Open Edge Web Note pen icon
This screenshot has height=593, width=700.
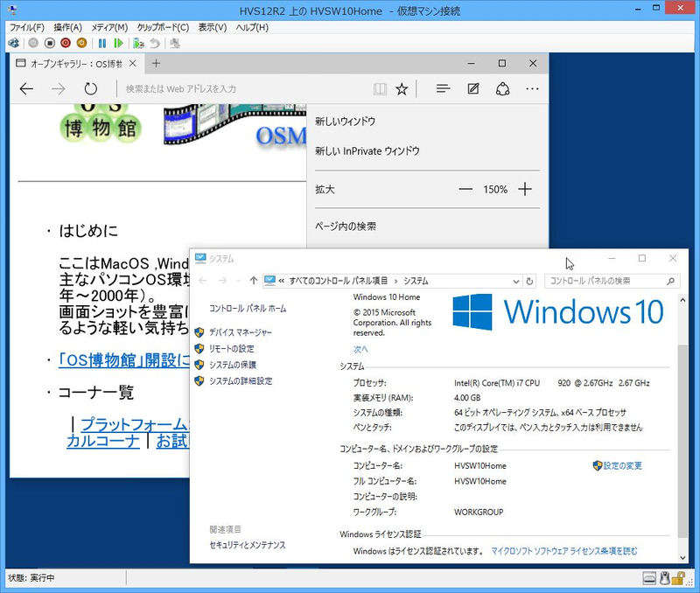pos(473,89)
